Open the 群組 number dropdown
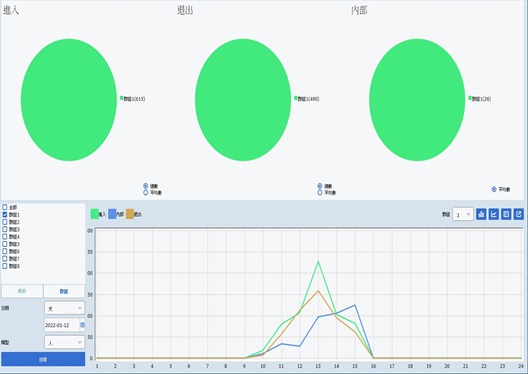This screenshot has height=374, width=528. (x=463, y=214)
